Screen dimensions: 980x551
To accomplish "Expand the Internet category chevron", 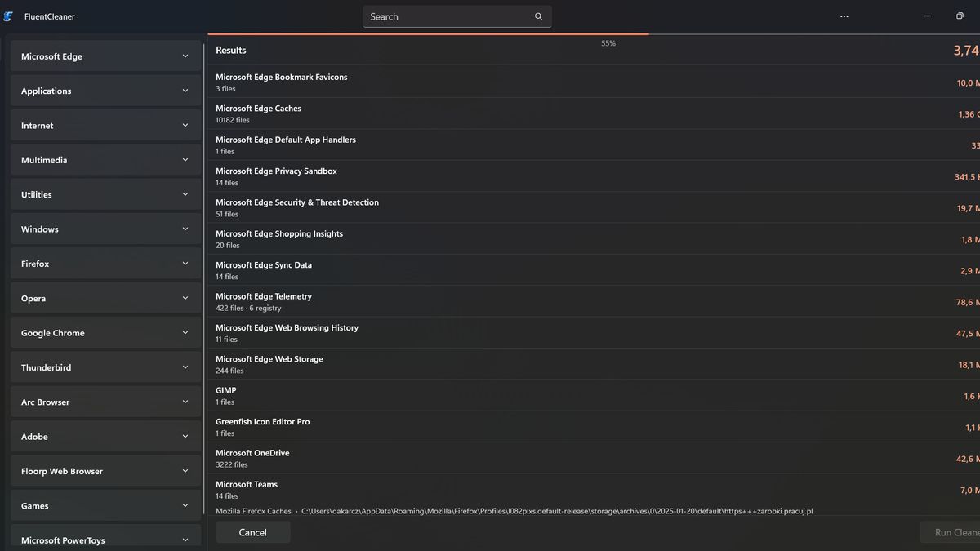I will (x=185, y=126).
